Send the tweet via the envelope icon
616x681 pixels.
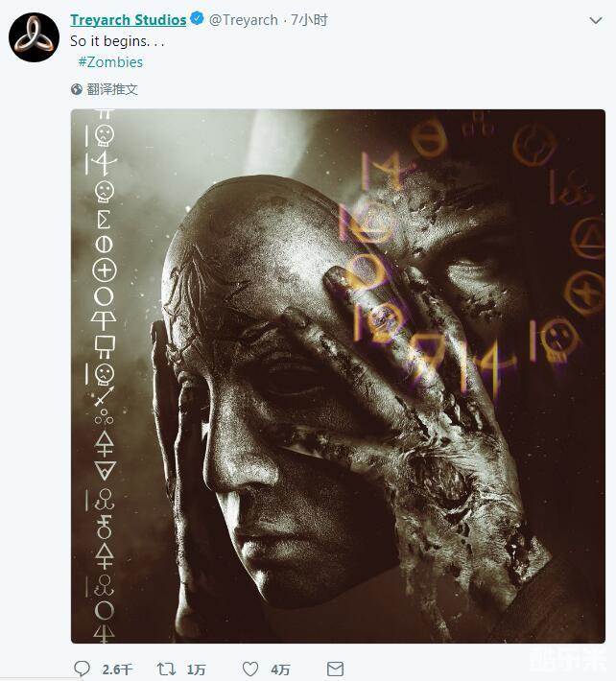point(335,669)
